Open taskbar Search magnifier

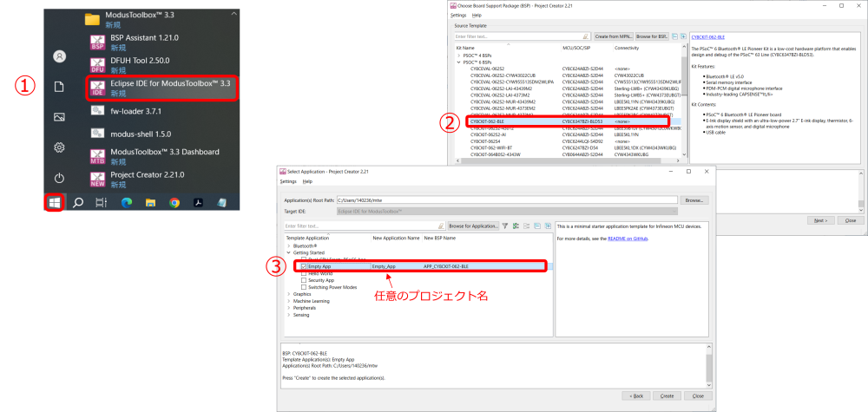coord(78,203)
